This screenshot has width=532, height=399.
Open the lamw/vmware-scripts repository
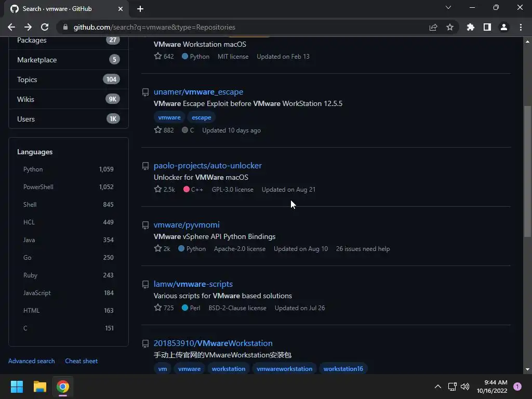click(x=193, y=284)
